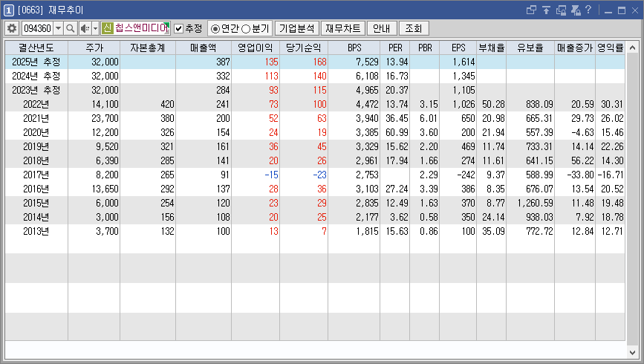Click the 2015년 유보율 value 1,260.59
This screenshot has height=364, width=644.
(x=535, y=203)
